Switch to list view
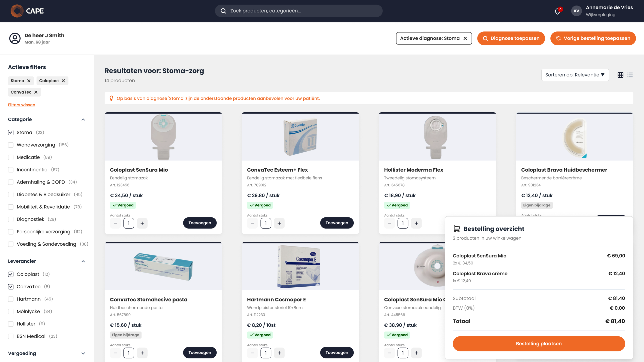This screenshot has height=362, width=644. pos(630,75)
